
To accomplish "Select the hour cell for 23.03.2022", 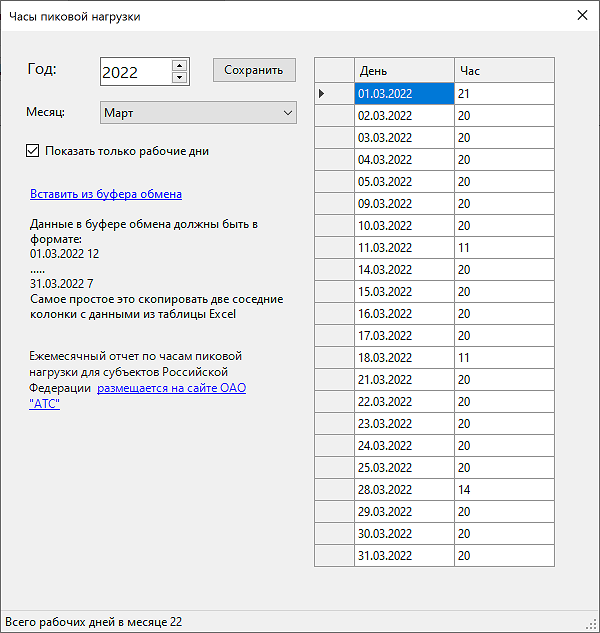I will coord(504,424).
